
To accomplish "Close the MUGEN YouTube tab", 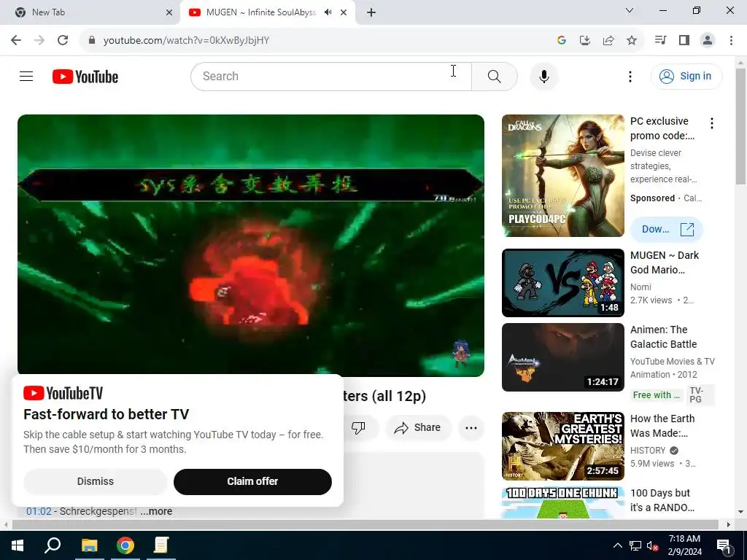I will pyautogui.click(x=344, y=12).
